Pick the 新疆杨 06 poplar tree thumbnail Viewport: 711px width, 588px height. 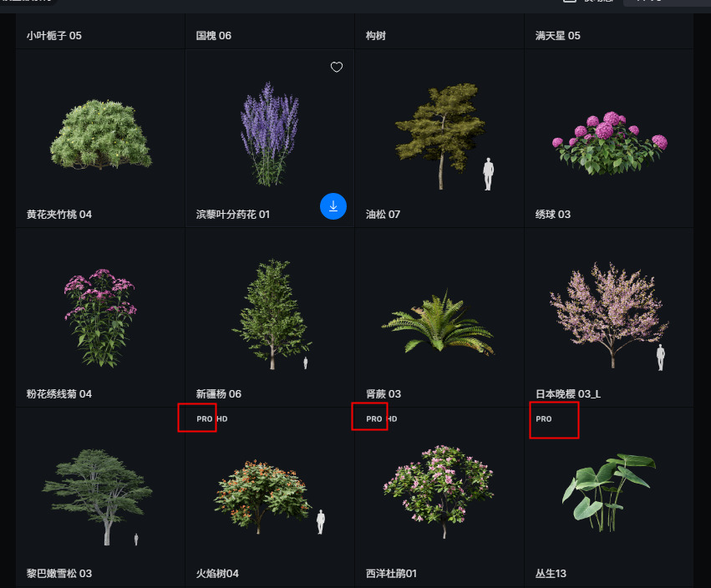(x=269, y=314)
